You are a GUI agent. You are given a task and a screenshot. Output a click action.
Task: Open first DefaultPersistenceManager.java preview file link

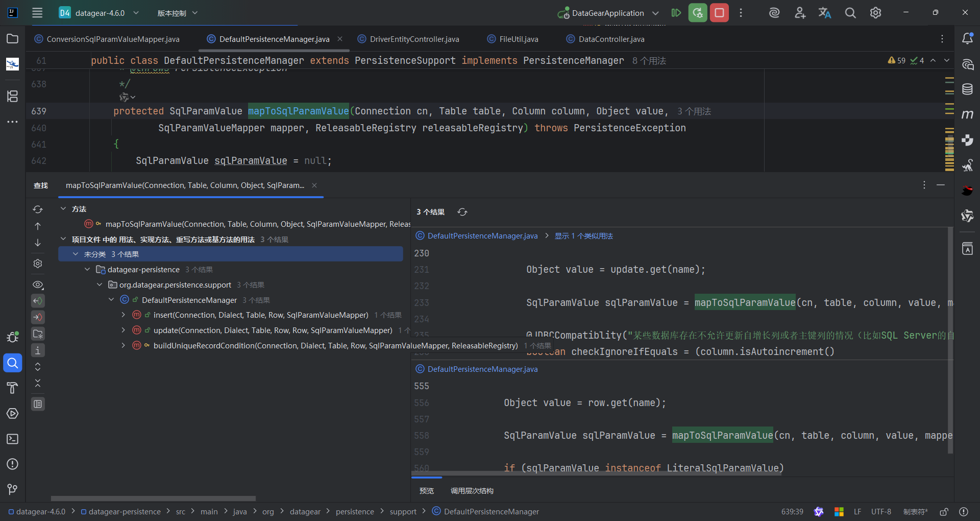click(482, 235)
